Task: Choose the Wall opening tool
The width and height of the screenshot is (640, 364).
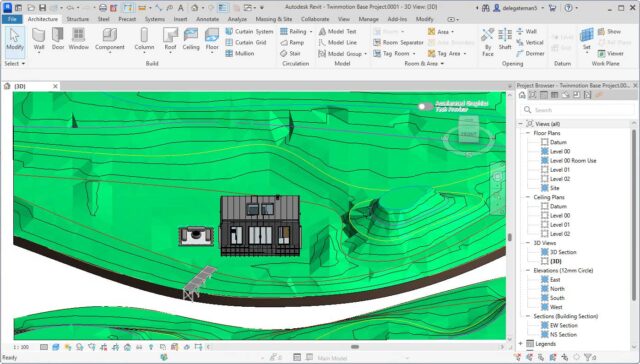Action: [x=527, y=31]
